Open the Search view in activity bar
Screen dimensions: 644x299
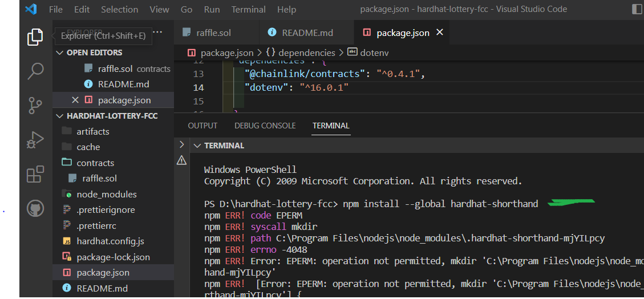[x=35, y=71]
